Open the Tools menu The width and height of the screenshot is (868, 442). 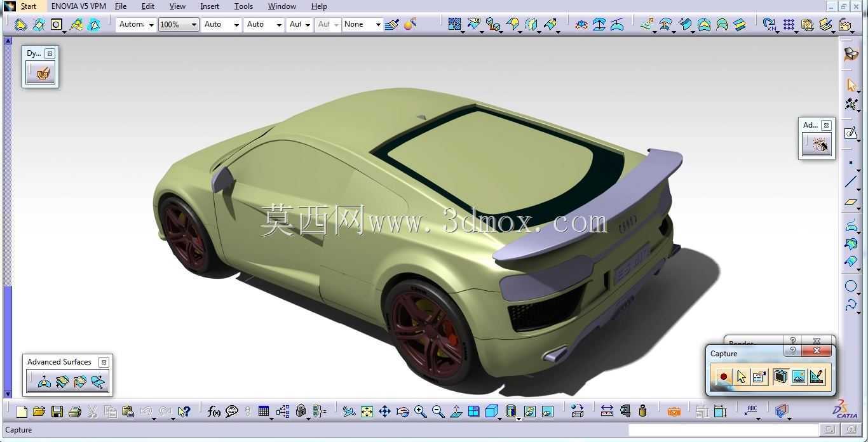(x=243, y=6)
